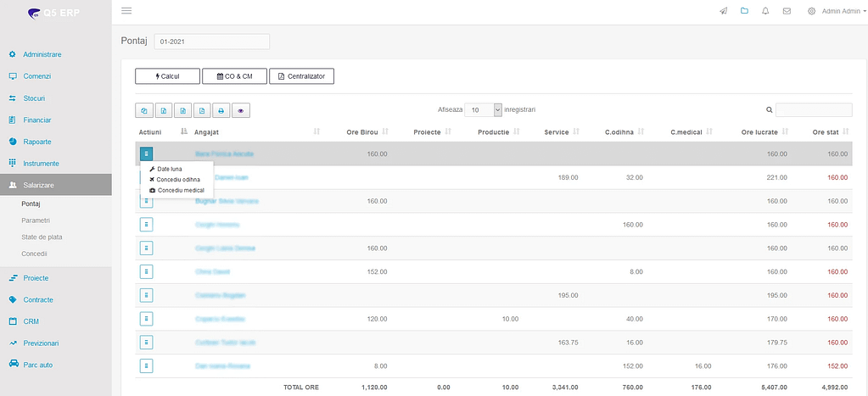
Task: Click the search magnifier icon
Action: click(x=769, y=110)
